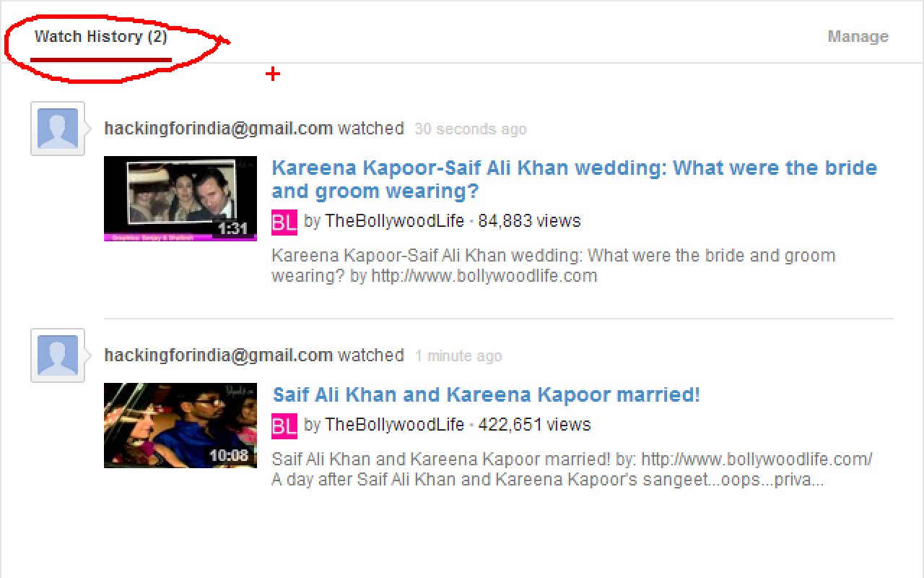Click the 10:08 duration badge
924x578 pixels.
(x=229, y=456)
